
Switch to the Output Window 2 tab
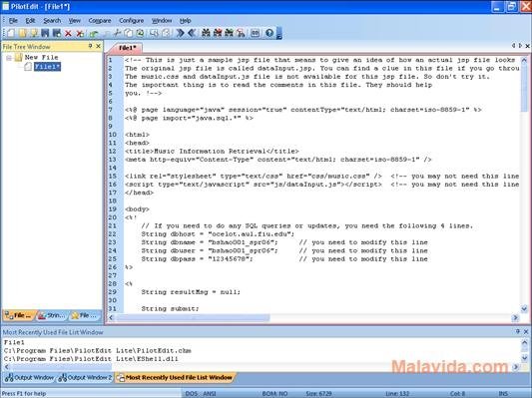click(85, 378)
